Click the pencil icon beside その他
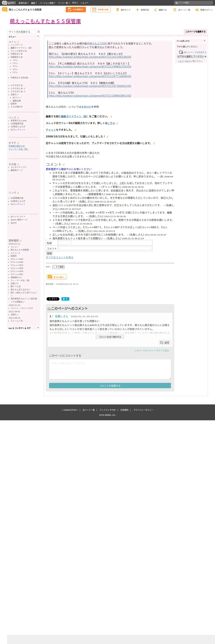The height and width of the screenshot is (644, 215). pyautogui.click(x=18, y=164)
